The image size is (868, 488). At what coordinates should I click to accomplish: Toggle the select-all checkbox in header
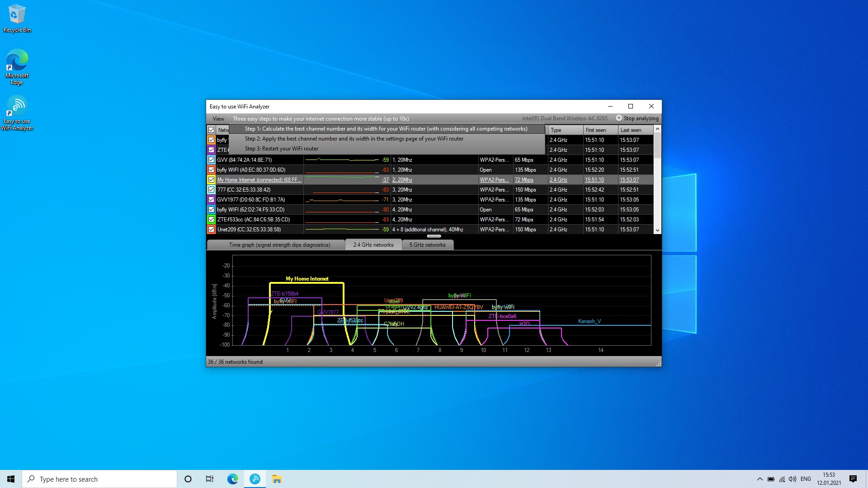(x=211, y=130)
